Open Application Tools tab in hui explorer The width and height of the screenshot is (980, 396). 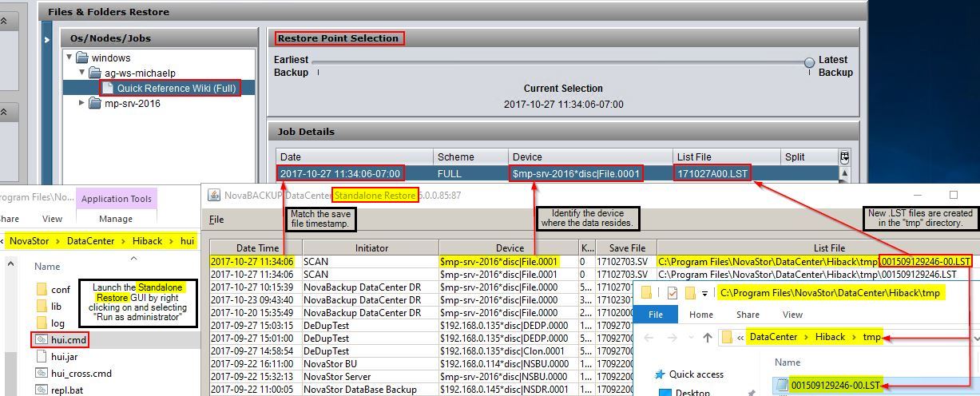click(x=117, y=199)
